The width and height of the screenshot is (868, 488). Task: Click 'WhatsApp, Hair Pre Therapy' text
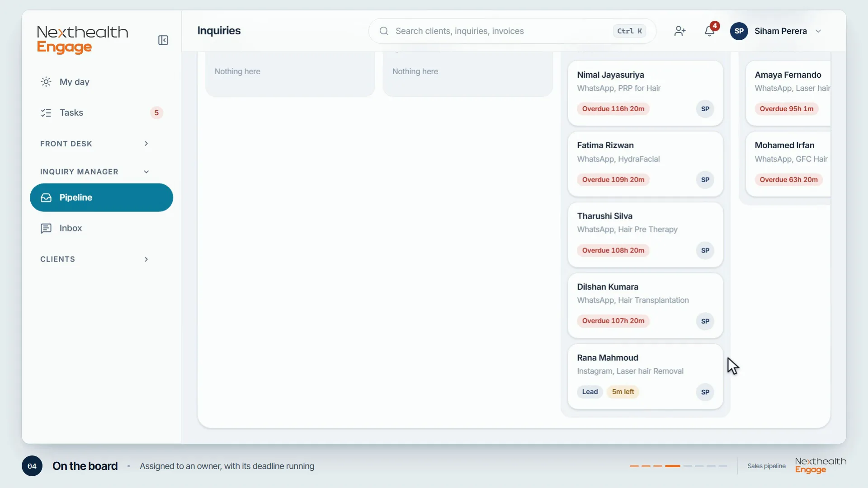point(627,230)
